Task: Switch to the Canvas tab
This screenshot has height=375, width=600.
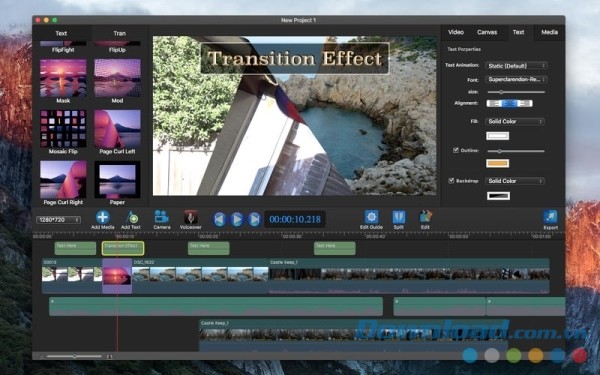Action: coord(487,33)
